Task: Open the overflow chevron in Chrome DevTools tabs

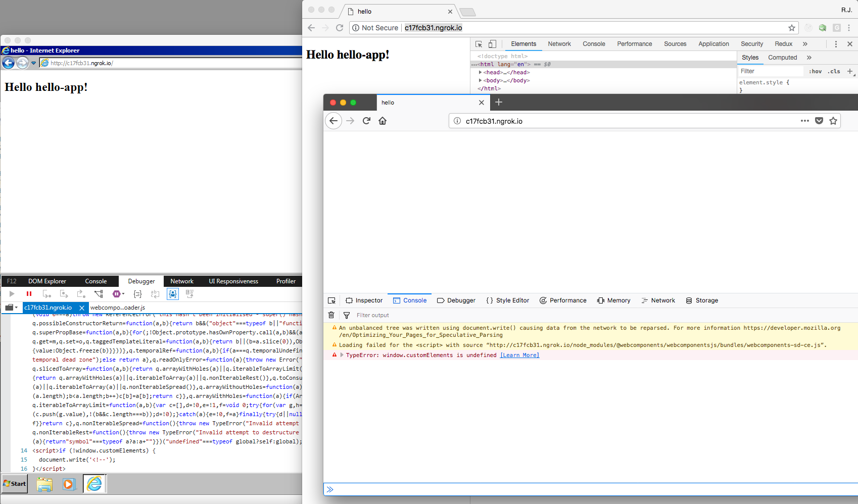Action: (x=805, y=44)
